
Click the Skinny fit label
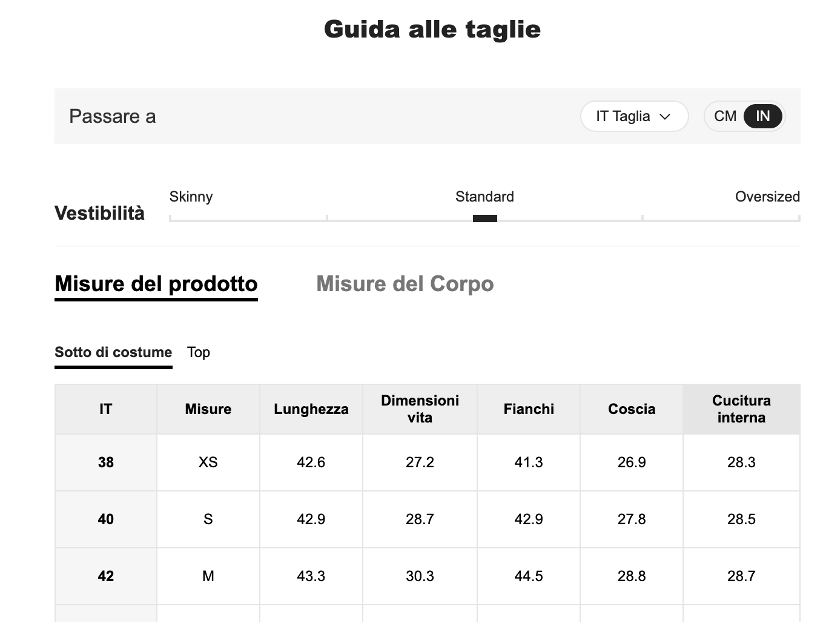click(x=191, y=197)
